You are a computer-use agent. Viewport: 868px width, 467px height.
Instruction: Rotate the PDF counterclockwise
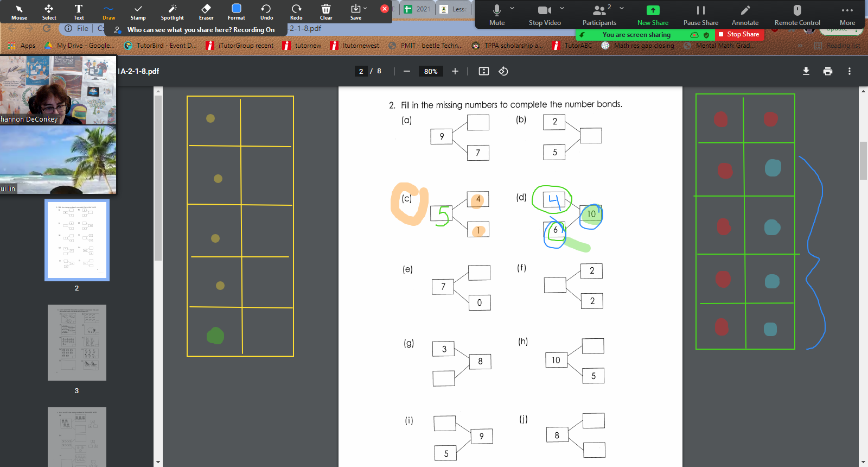pos(503,71)
